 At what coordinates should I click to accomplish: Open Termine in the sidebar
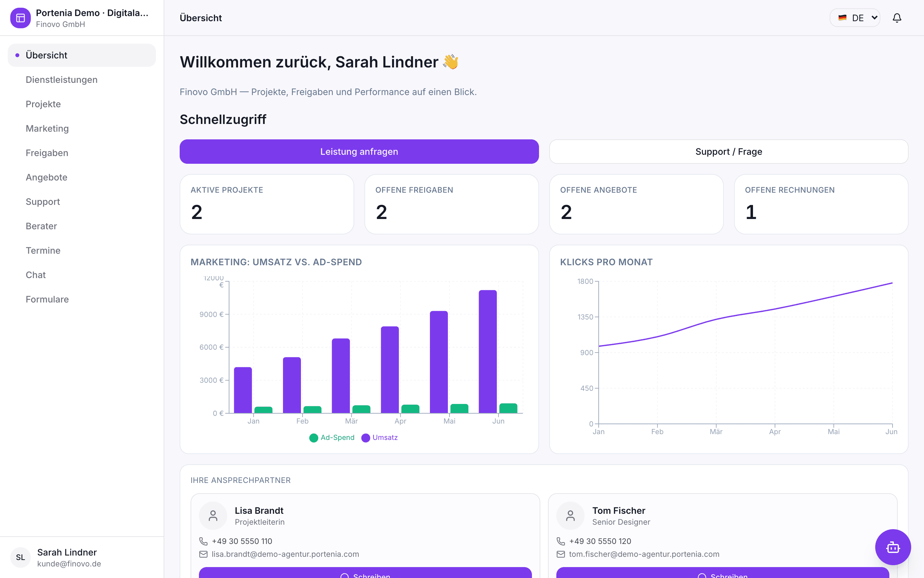coord(82,250)
